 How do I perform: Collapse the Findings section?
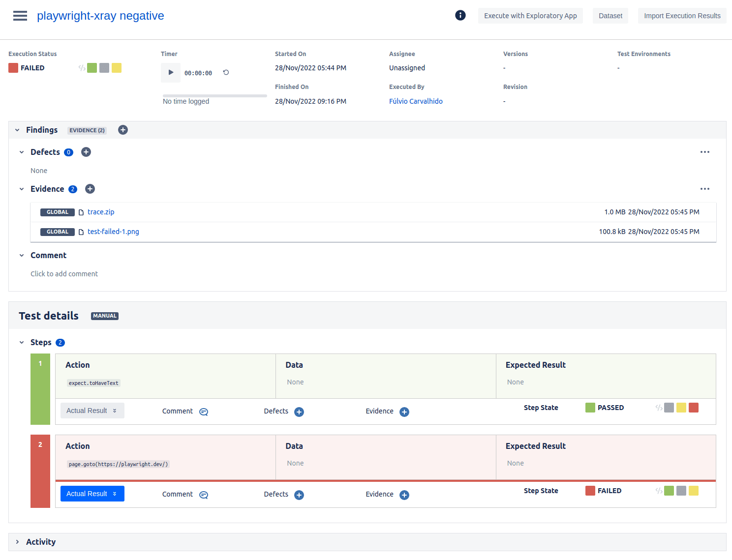click(17, 130)
